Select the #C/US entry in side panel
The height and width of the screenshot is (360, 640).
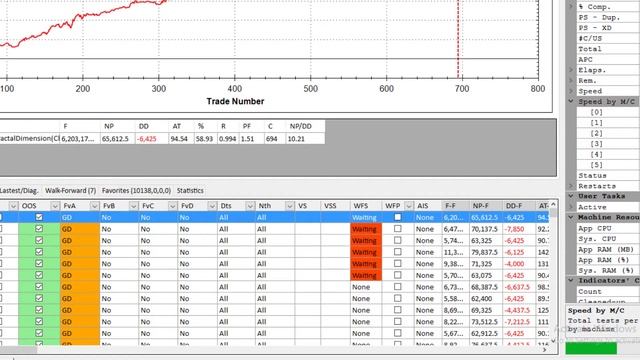coord(590,38)
